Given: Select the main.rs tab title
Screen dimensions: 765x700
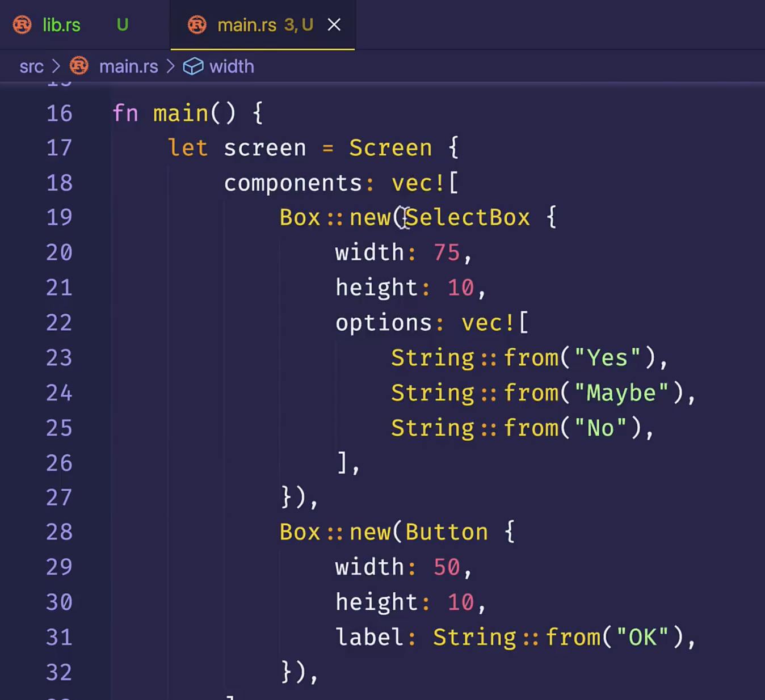Looking at the screenshot, I should click(247, 25).
